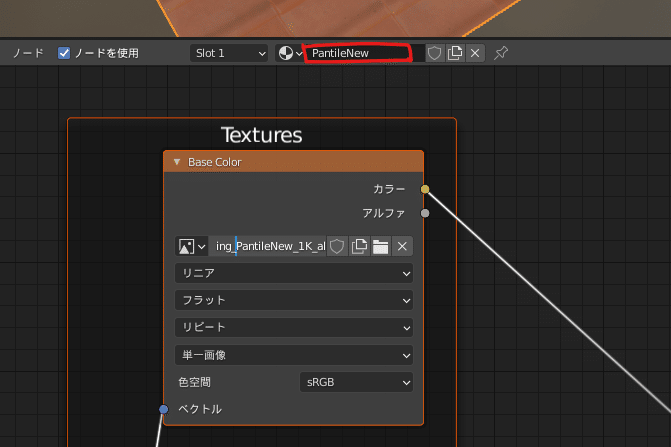
Task: Click the image name field ing_PantileNew_1K_al
Action: point(267,246)
